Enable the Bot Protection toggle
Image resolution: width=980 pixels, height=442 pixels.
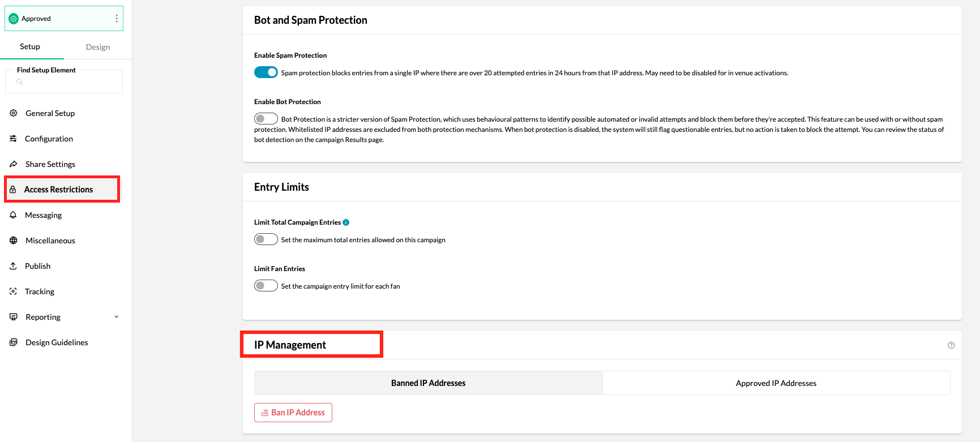pos(266,119)
